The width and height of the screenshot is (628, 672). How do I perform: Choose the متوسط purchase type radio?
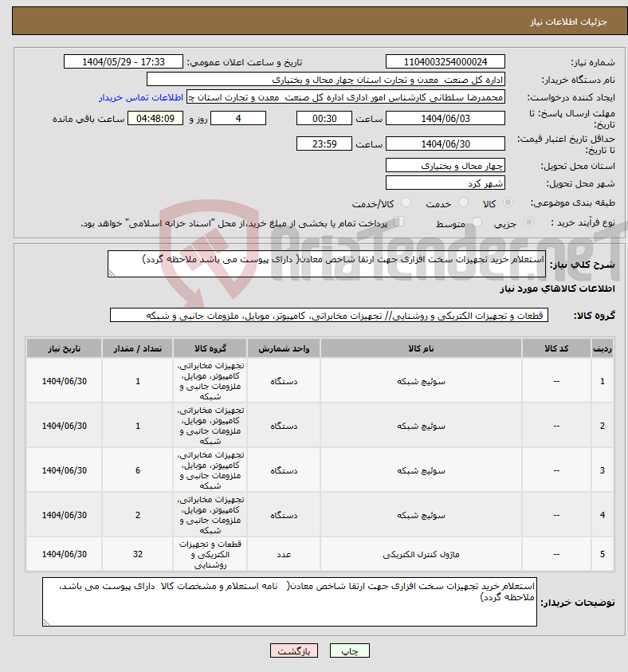coord(477,222)
